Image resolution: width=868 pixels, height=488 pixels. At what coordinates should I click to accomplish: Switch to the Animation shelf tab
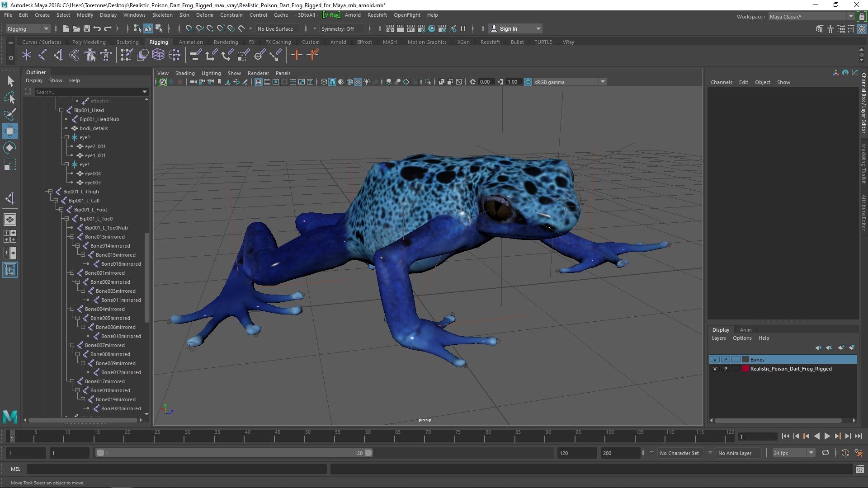[x=191, y=42]
